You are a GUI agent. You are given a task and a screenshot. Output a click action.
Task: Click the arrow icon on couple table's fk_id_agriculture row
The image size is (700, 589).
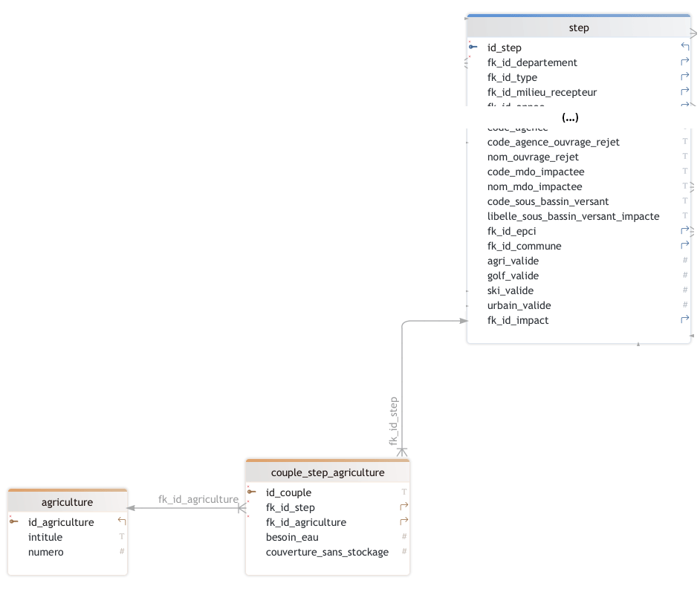click(x=404, y=522)
